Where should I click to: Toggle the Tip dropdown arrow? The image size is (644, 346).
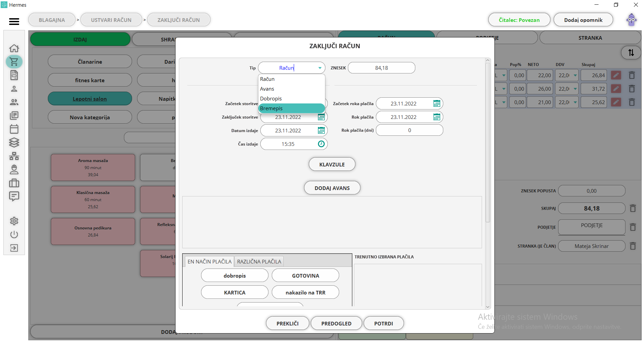tap(320, 68)
